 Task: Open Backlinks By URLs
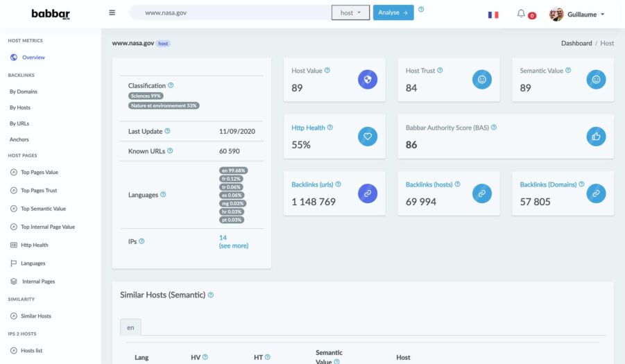(x=19, y=123)
